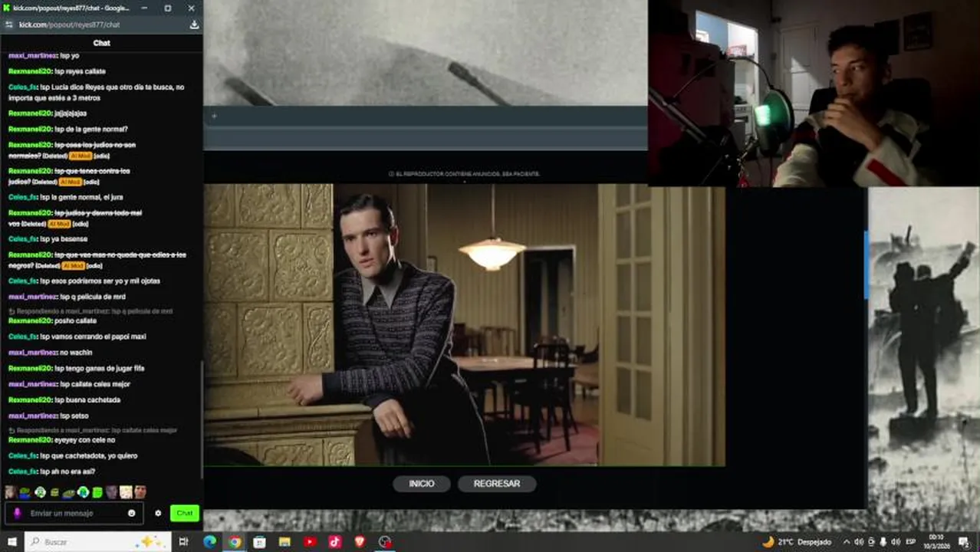Click the message 'lsp callate celes mejor'

[x=96, y=384]
